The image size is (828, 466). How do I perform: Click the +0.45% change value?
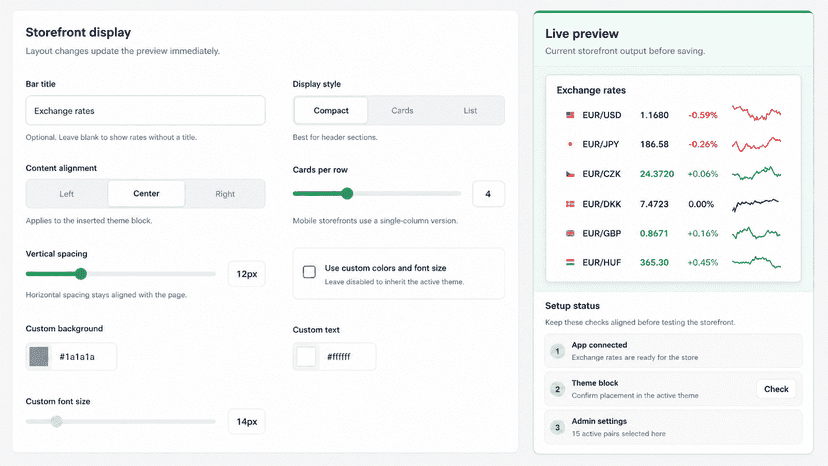(702, 262)
